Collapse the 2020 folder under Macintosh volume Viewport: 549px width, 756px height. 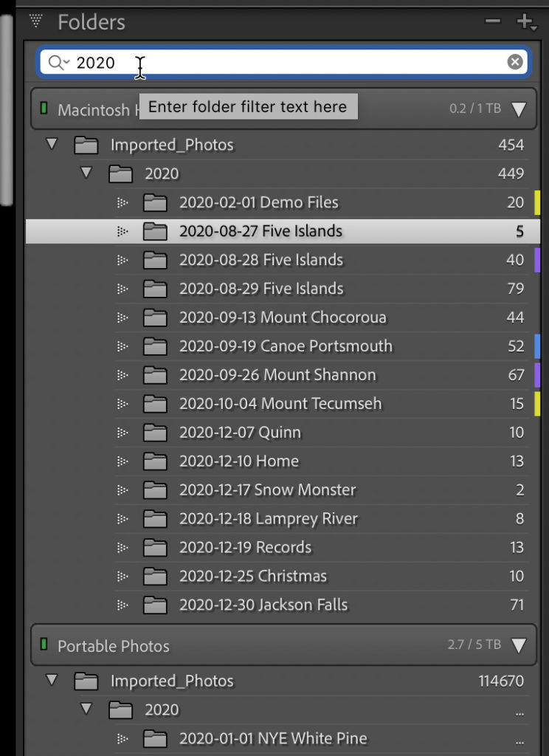point(86,173)
